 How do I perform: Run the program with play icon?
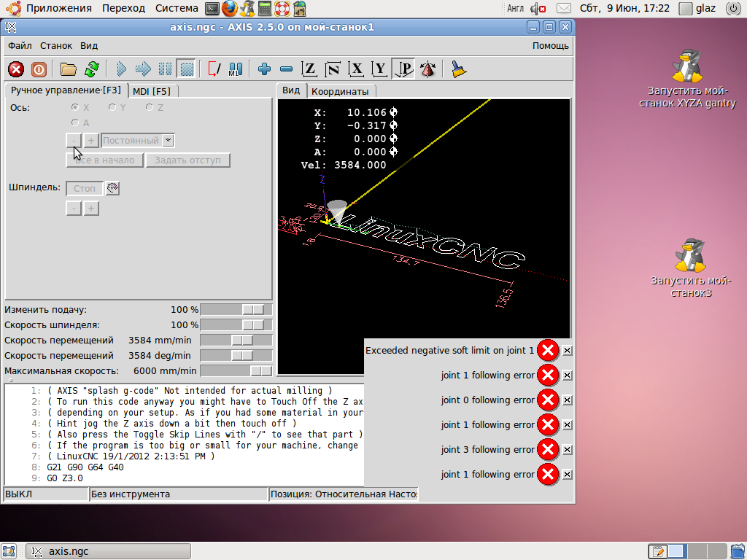tap(122, 69)
